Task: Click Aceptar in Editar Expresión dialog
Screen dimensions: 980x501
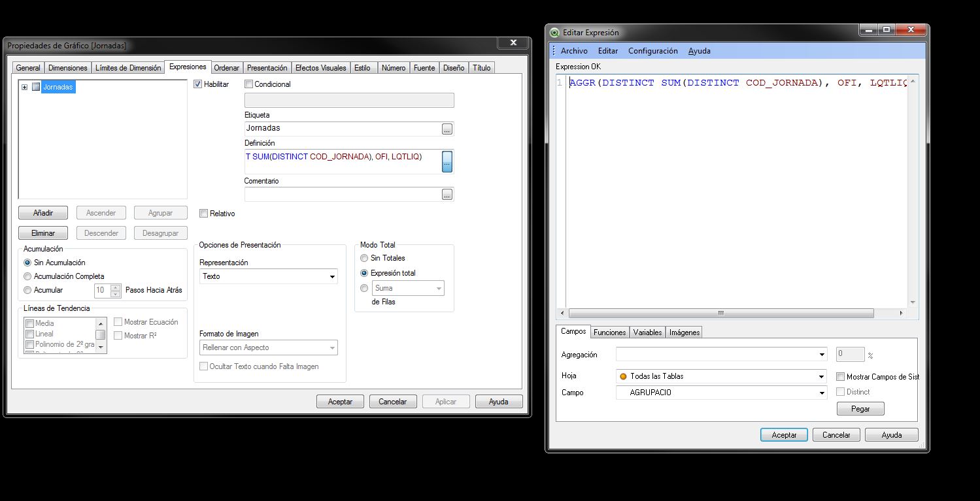Action: click(784, 435)
